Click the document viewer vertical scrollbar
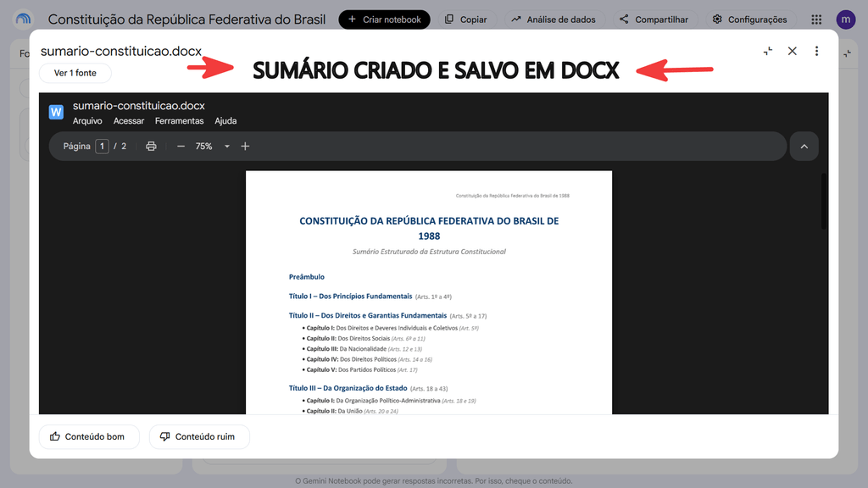The width and height of the screenshot is (868, 488). 824,202
